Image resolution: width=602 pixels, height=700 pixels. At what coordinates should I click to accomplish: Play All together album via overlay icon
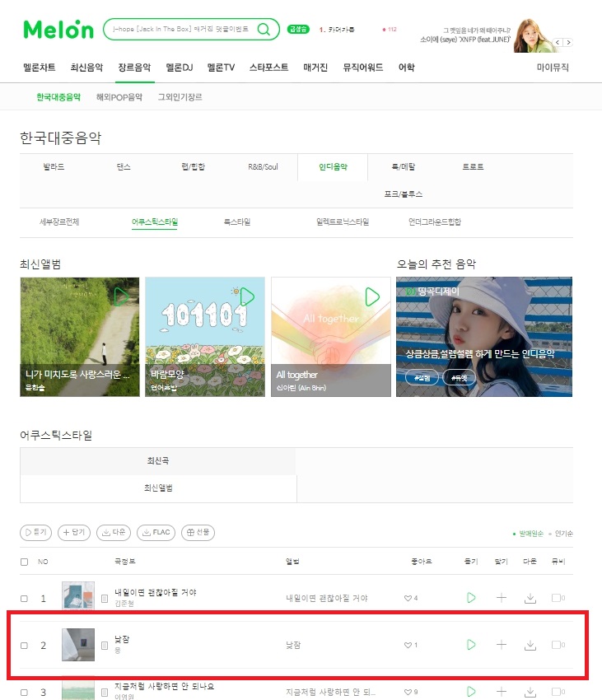(372, 296)
